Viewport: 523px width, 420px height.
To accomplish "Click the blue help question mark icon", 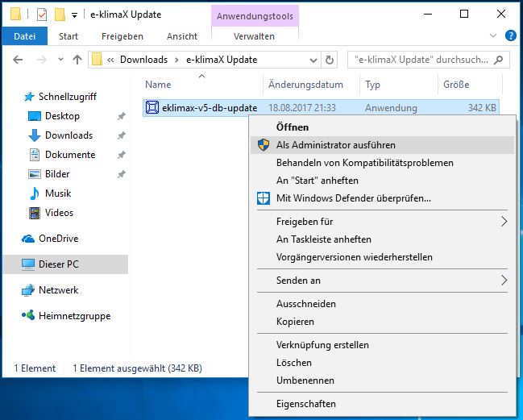I will click(510, 35).
